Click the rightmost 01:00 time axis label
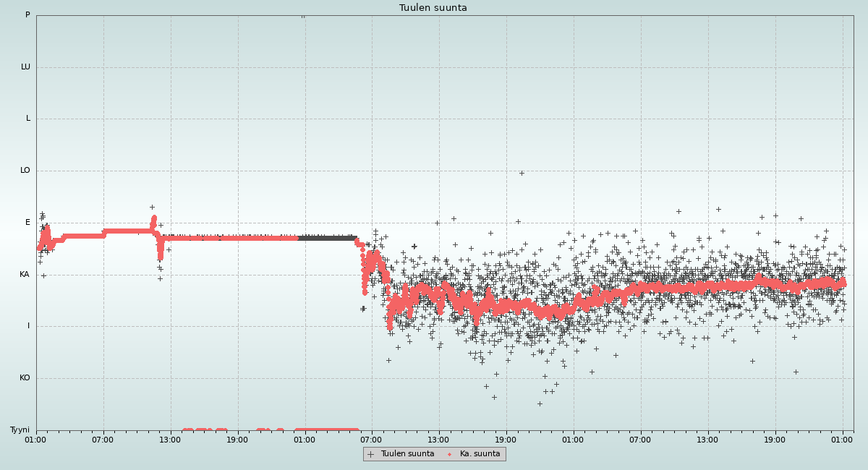 (x=842, y=440)
